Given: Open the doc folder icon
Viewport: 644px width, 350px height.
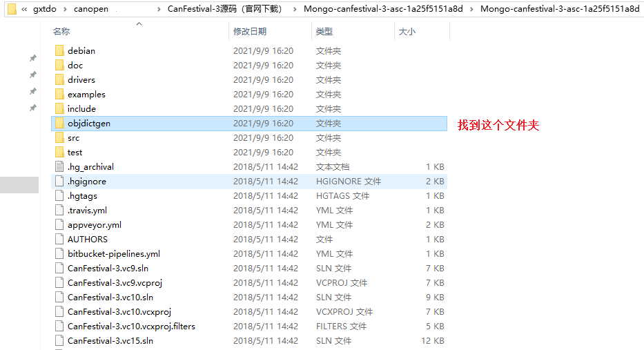Looking at the screenshot, I should pyautogui.click(x=59, y=65).
